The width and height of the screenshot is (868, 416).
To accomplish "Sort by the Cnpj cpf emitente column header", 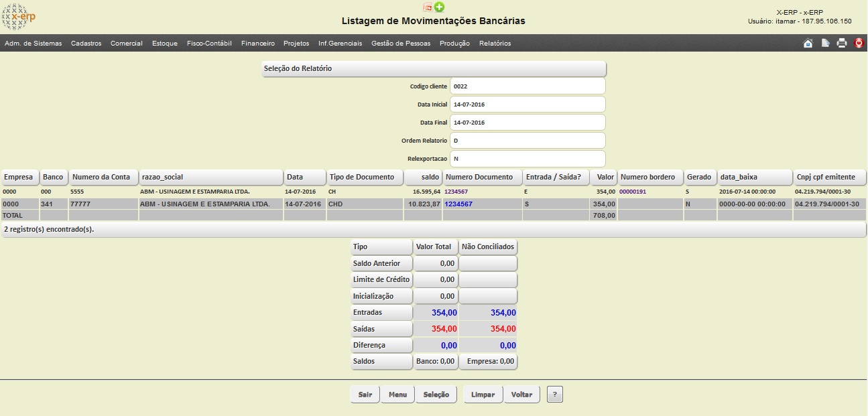I will click(x=830, y=177).
